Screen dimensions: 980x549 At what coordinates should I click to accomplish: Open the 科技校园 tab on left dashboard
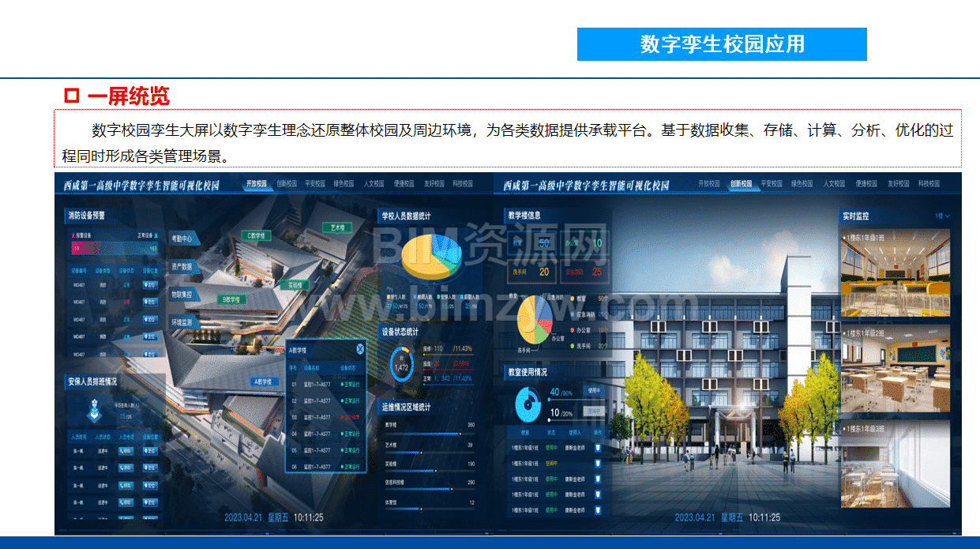click(463, 184)
